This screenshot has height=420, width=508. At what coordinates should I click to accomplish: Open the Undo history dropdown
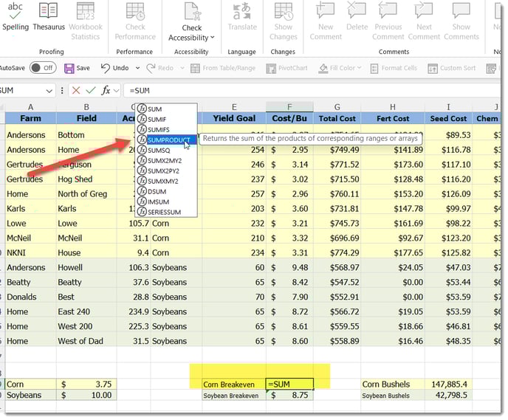[x=137, y=68]
